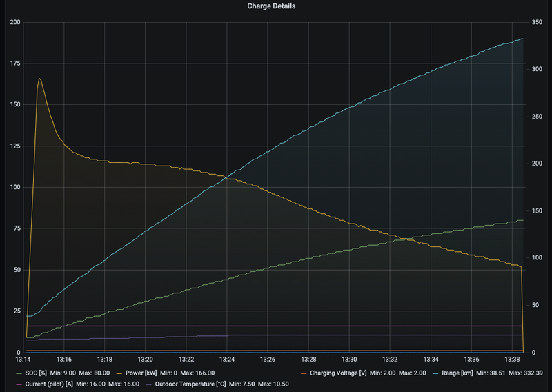Toggle the Current (pilot) [A] legend series

[49, 384]
